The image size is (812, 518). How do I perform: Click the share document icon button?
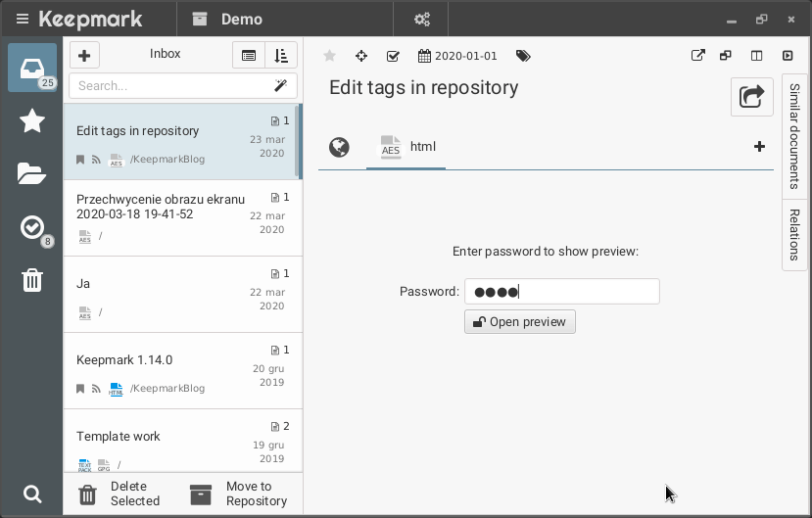coord(751,96)
